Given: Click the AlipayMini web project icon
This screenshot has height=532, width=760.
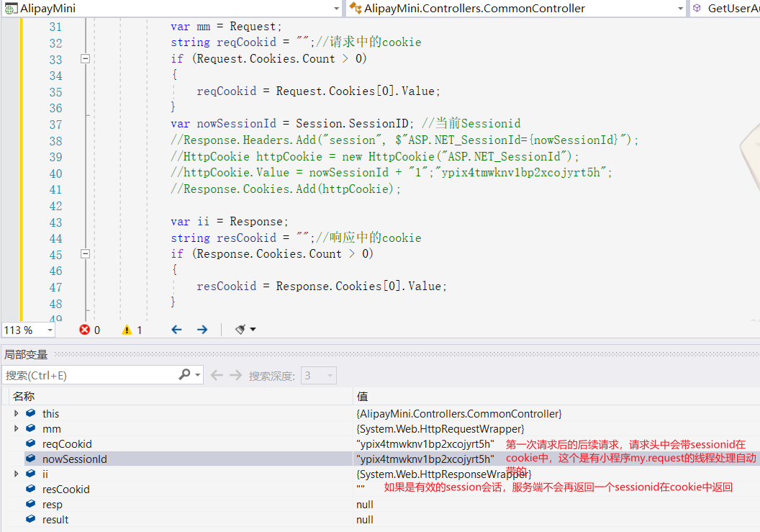Looking at the screenshot, I should click(x=11, y=8).
